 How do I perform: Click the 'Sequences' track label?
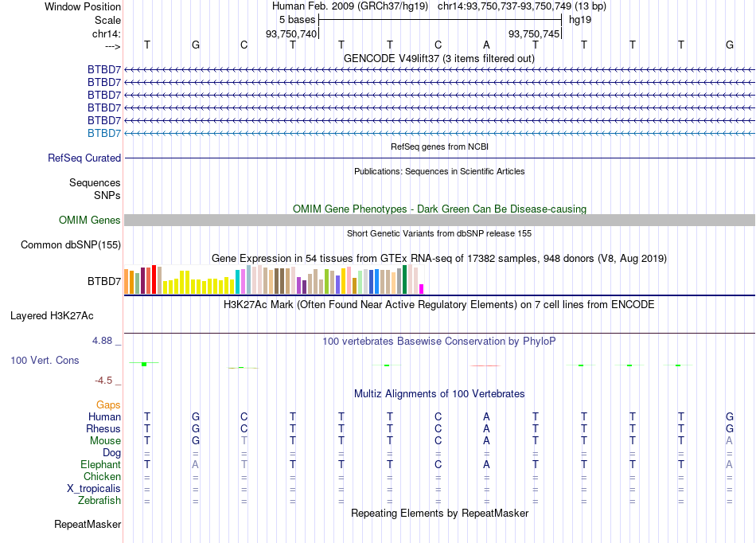coord(95,183)
